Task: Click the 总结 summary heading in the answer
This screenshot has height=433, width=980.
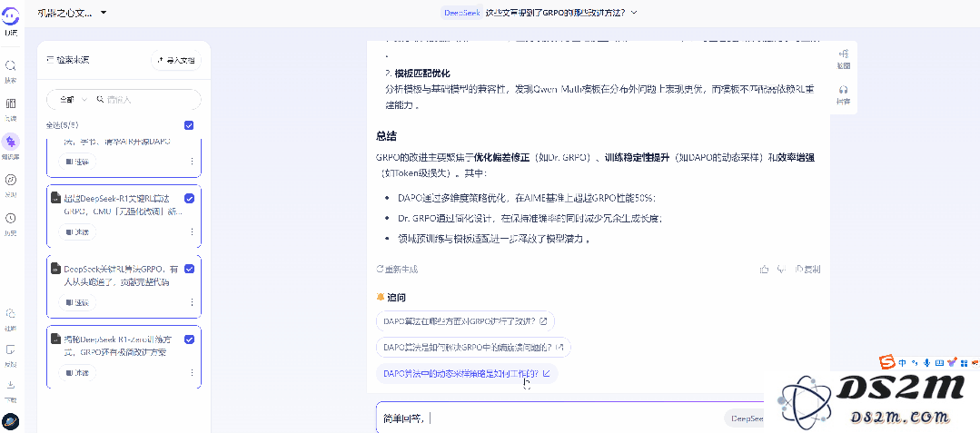Action: point(386,136)
